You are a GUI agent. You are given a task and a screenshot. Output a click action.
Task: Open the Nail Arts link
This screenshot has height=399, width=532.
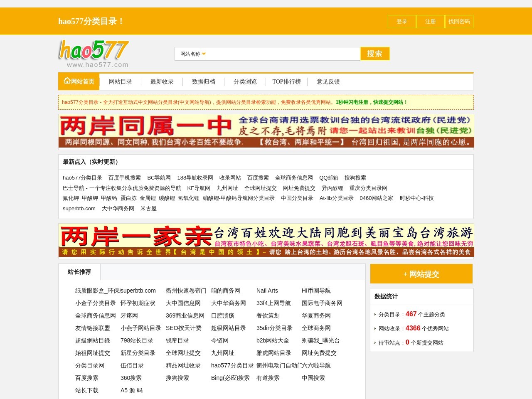coord(267,291)
